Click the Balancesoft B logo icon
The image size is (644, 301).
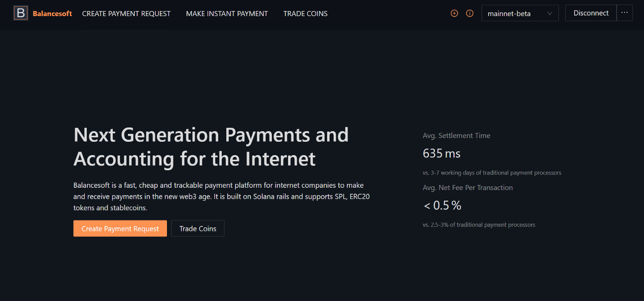coord(21,13)
